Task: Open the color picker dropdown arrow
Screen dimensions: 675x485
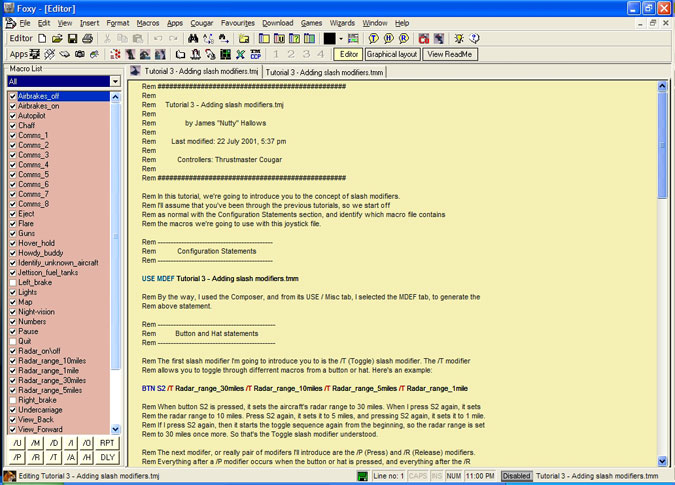Action: point(341,39)
